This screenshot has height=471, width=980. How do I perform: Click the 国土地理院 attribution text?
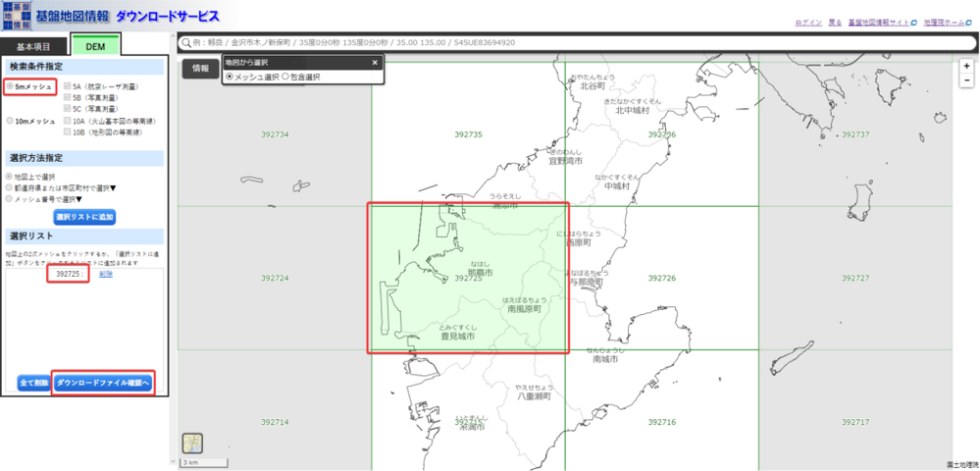[961, 464]
